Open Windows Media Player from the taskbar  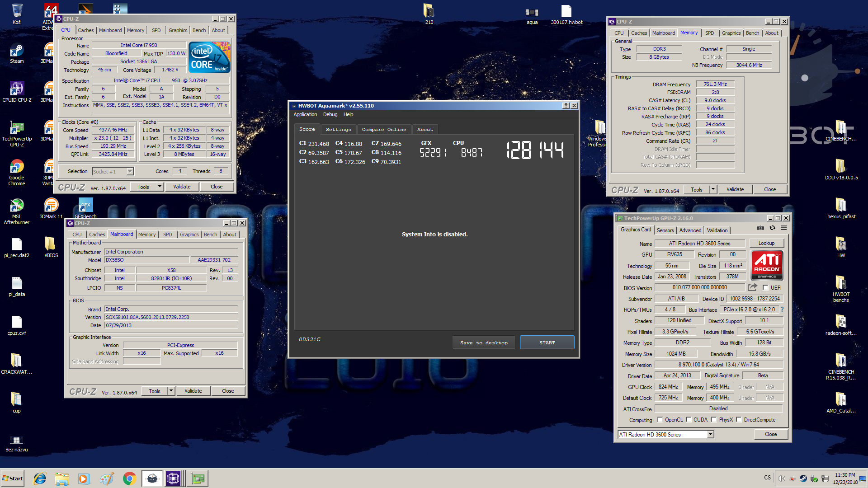(84, 479)
